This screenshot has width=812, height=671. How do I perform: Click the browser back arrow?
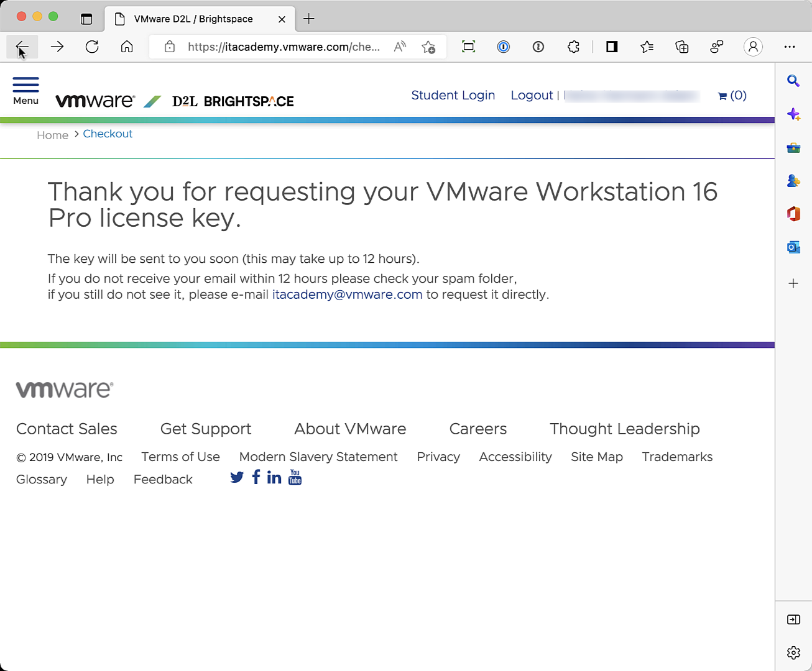(x=22, y=47)
